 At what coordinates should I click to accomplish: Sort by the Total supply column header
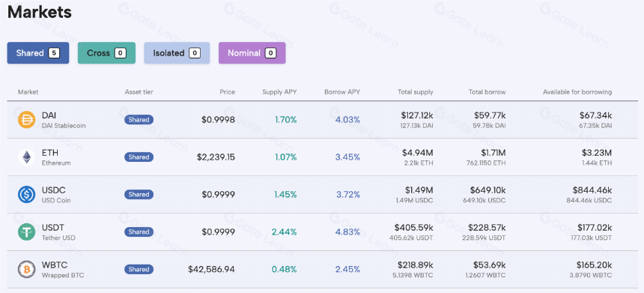pyautogui.click(x=416, y=92)
